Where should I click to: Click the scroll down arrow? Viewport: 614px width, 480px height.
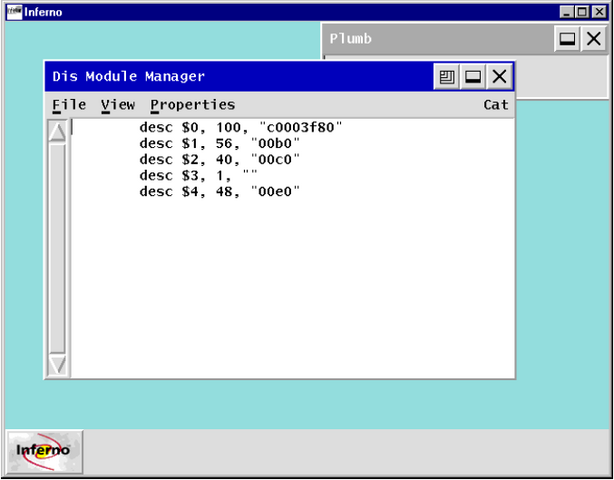[57, 365]
